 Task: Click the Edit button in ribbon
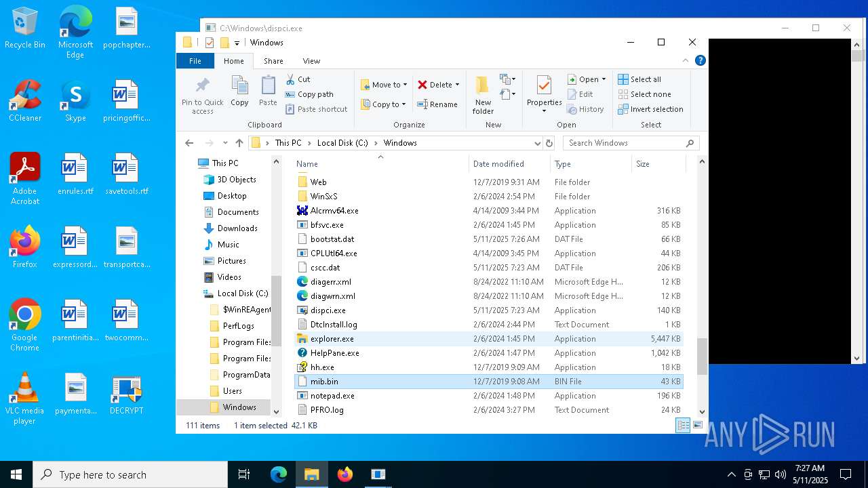coord(580,94)
